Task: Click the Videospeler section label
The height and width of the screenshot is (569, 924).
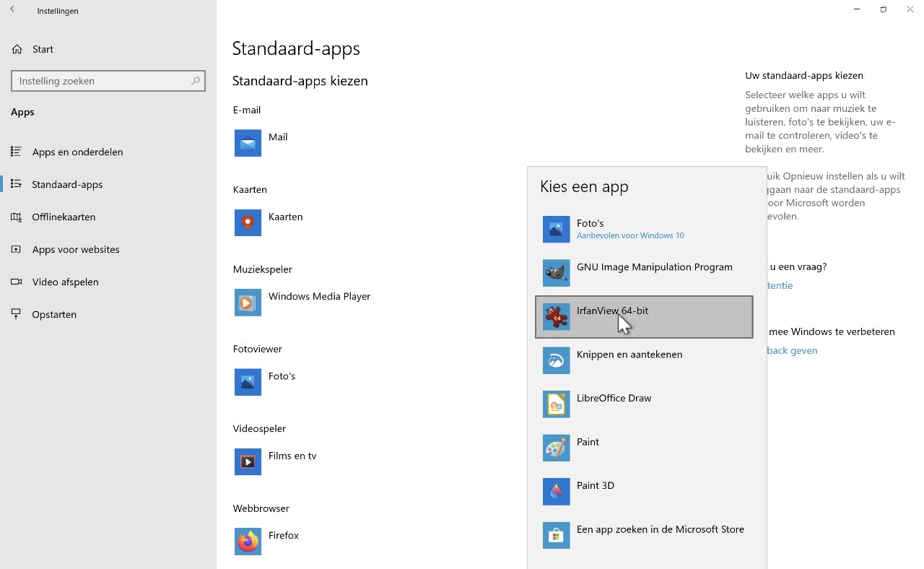Action: [x=260, y=428]
